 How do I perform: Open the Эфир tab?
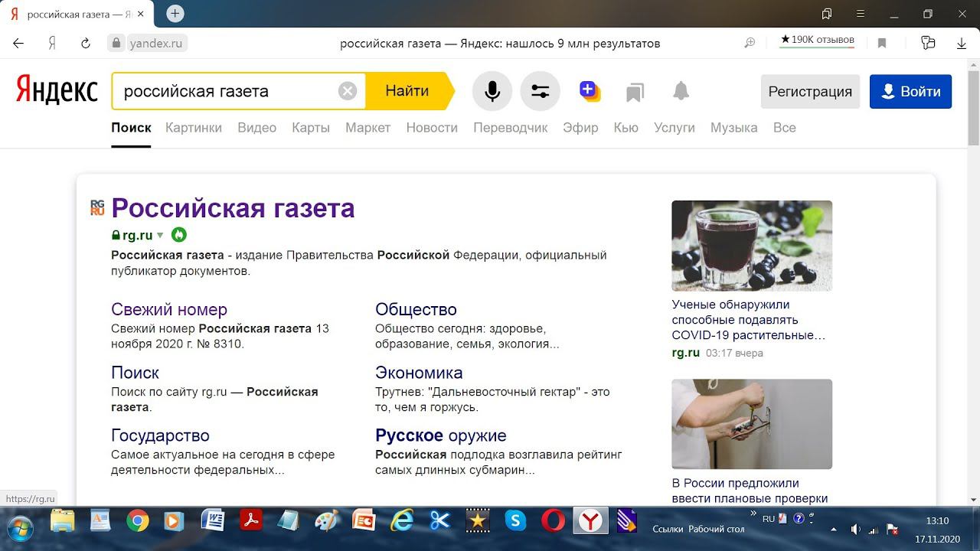click(x=581, y=128)
